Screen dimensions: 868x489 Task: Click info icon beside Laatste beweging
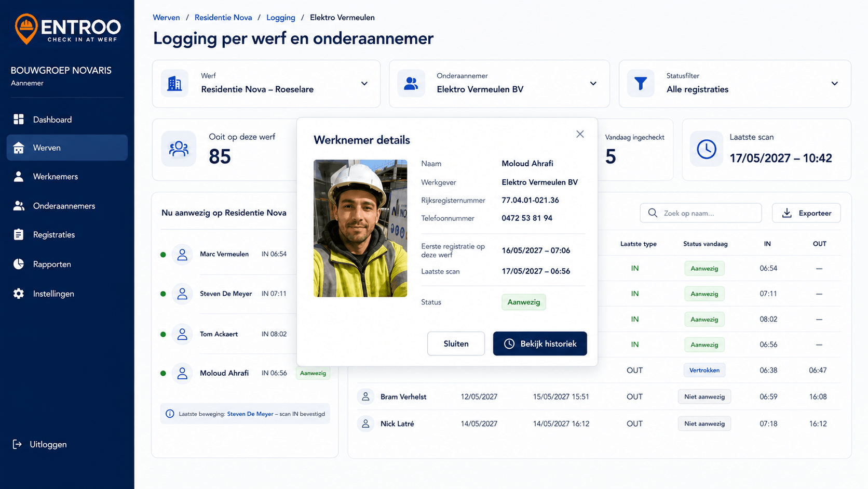click(170, 414)
